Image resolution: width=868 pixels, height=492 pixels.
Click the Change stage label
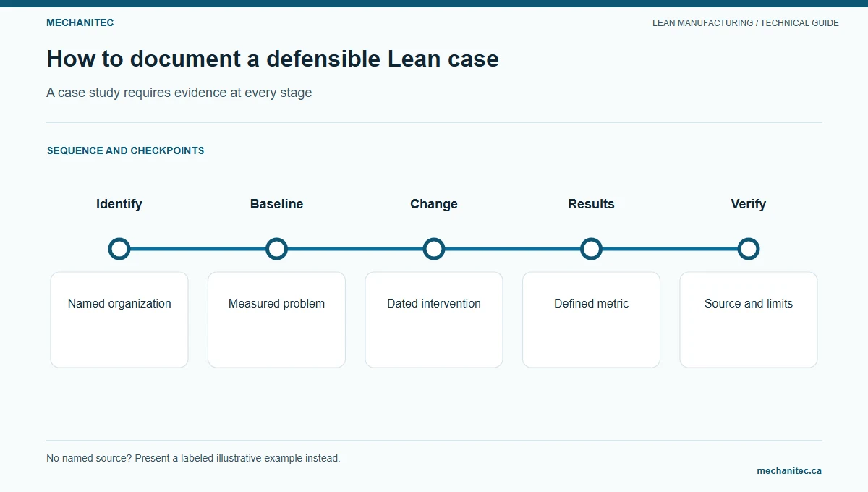pyautogui.click(x=434, y=204)
